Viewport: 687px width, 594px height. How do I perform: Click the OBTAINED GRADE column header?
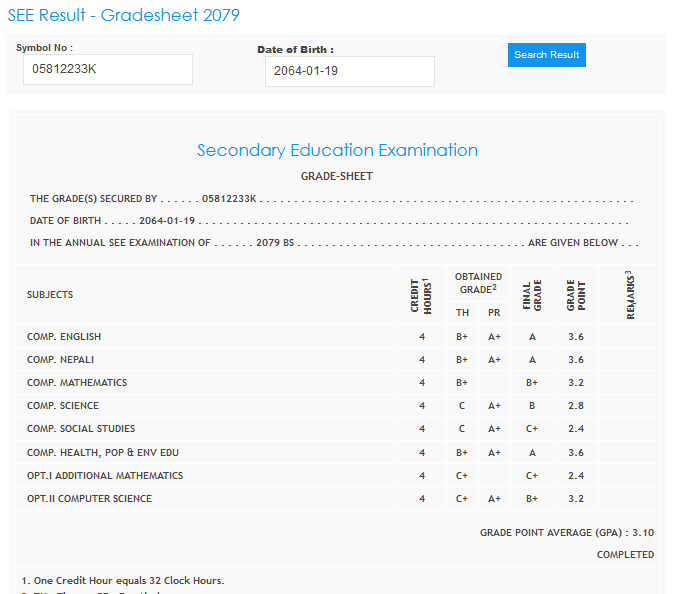coord(478,283)
